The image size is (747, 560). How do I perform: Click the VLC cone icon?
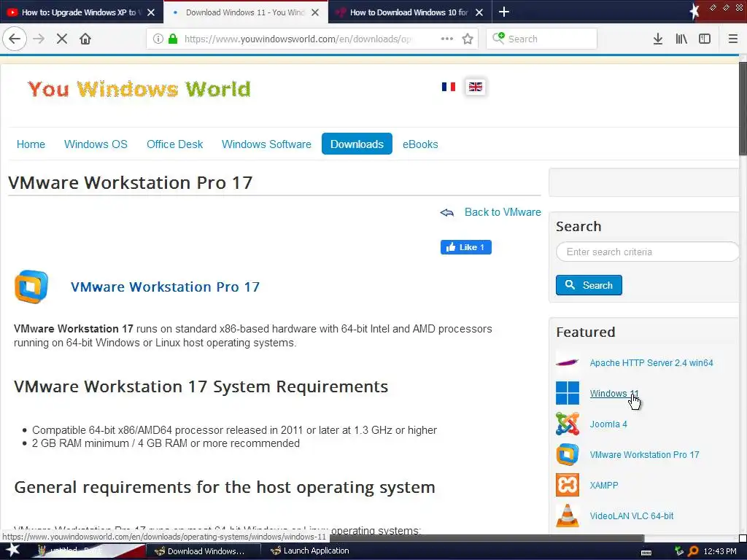(568, 516)
